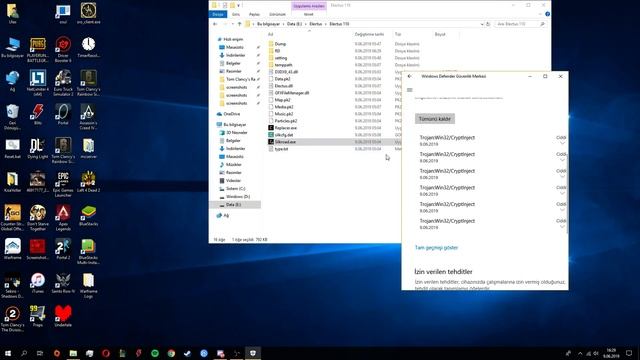Viewport: 640px width, 360px height.
Task: Open the notification center icon
Action: [629, 353]
